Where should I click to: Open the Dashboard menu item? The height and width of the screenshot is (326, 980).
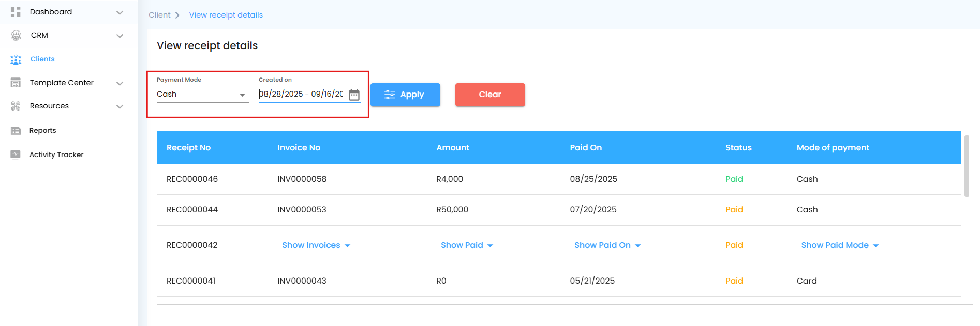click(51, 12)
